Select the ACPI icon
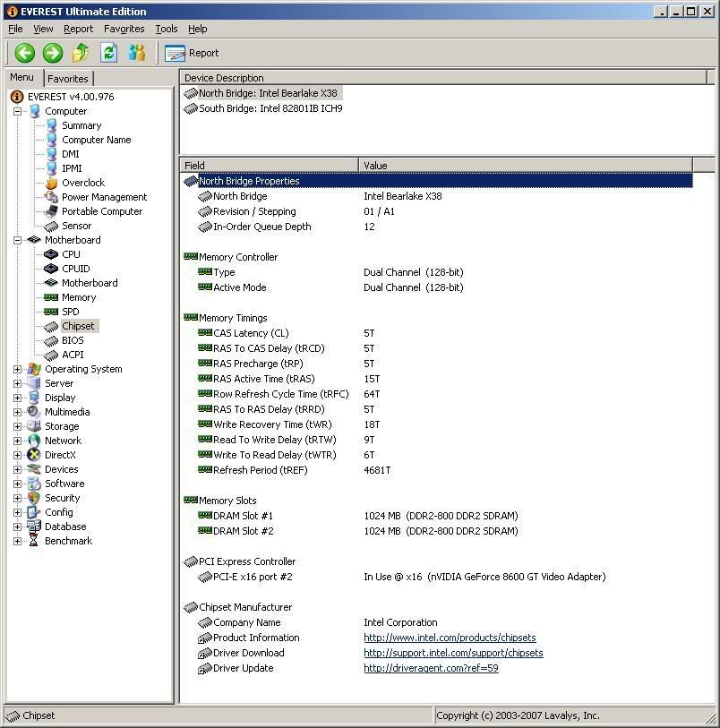 (x=51, y=355)
